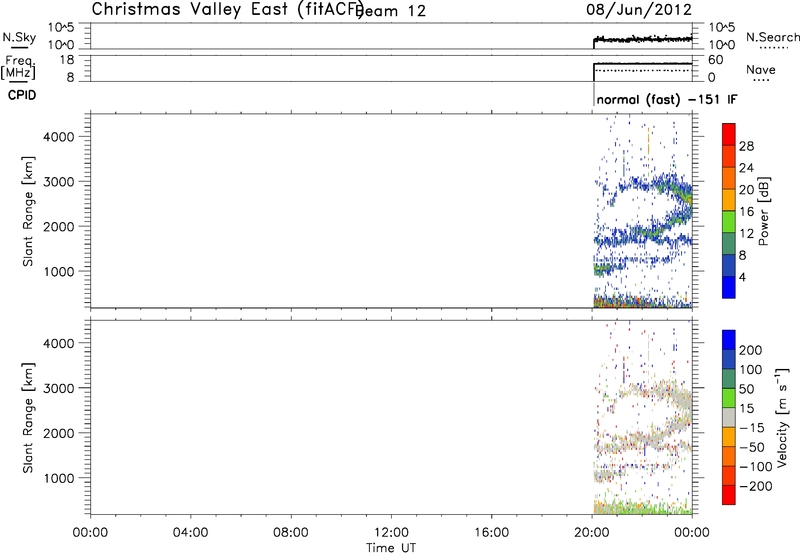Click the orange swatch on the Power colorbar

tap(729, 178)
